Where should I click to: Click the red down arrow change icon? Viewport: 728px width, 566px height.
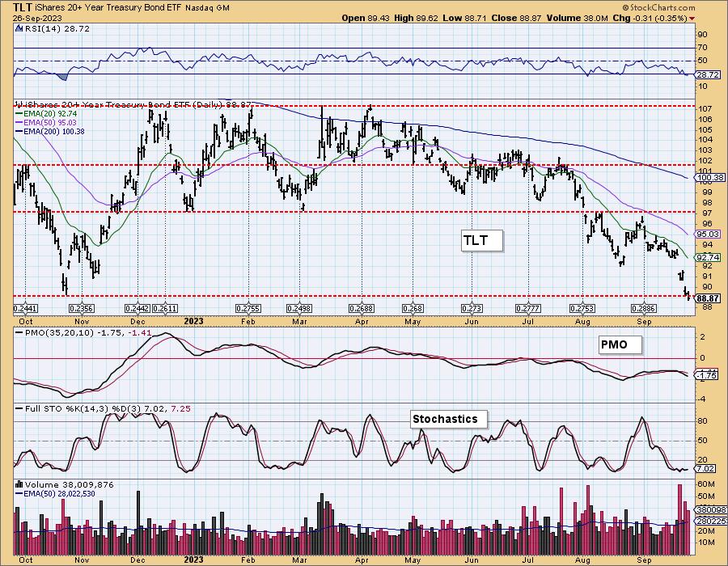[692, 19]
